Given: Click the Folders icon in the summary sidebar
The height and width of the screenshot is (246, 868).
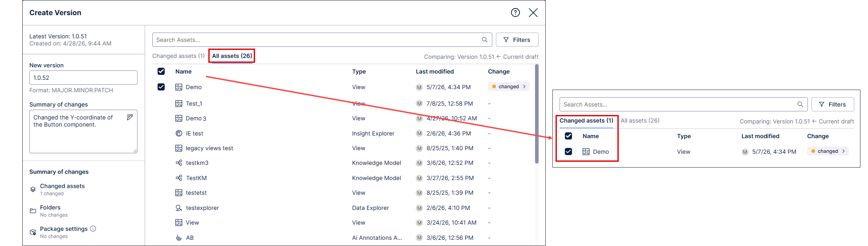Looking at the screenshot, I should tap(33, 211).
